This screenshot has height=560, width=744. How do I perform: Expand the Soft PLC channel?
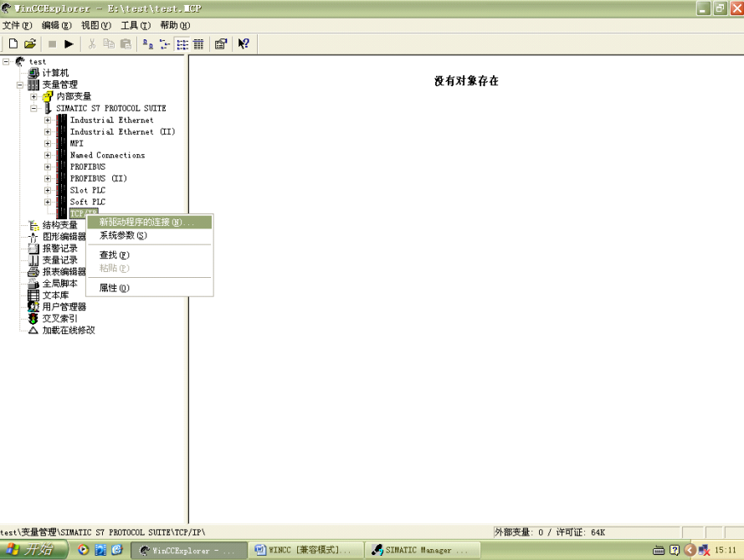(x=48, y=203)
